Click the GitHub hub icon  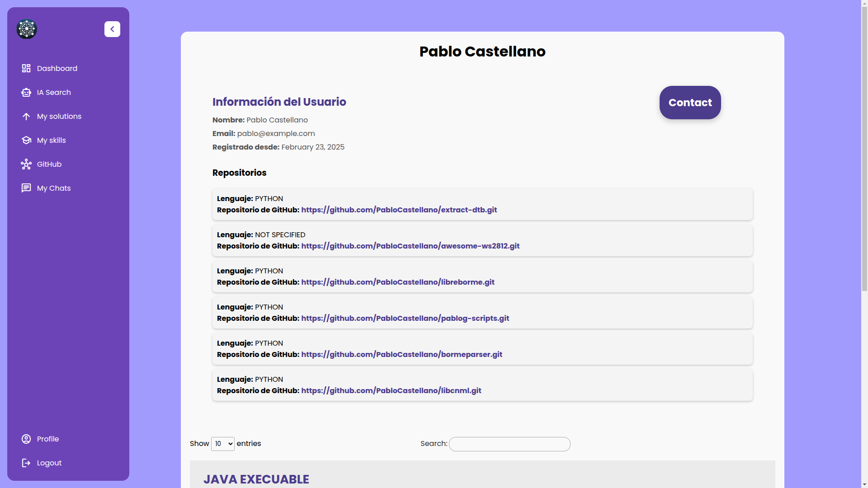tap(26, 164)
